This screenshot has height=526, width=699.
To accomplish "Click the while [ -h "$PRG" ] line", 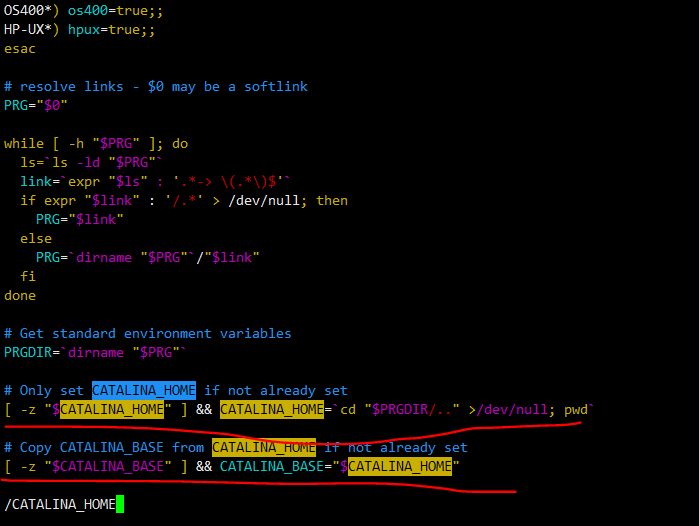I will pos(96,144).
